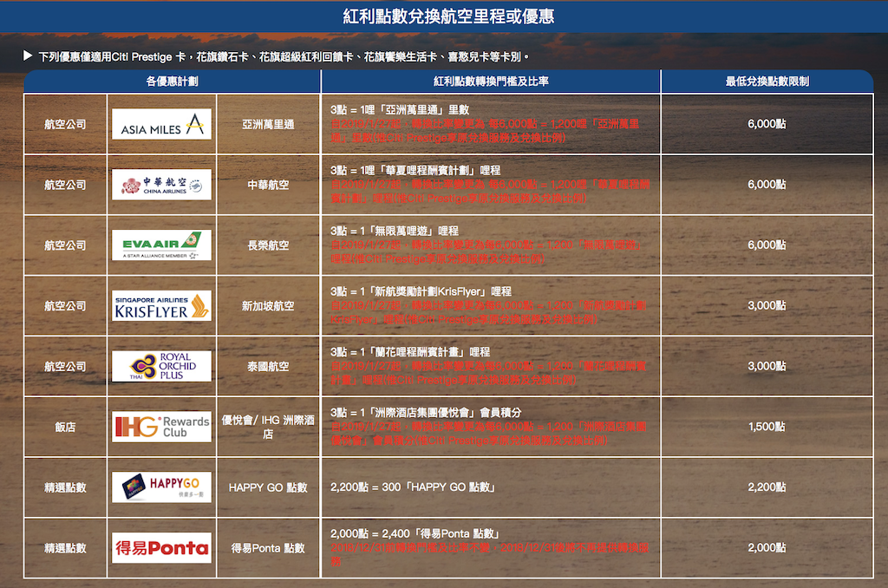Select the 泰國航空 program name cell
888x588 pixels.
pyautogui.click(x=268, y=367)
